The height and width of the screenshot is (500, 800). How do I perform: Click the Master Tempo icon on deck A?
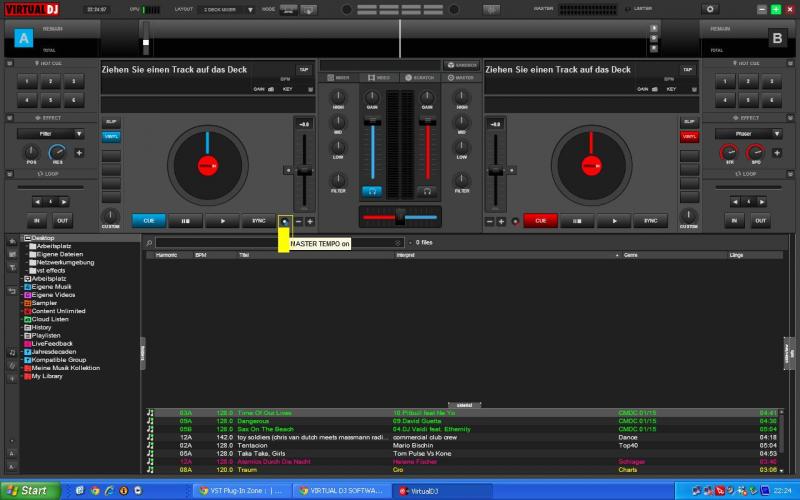click(285, 221)
